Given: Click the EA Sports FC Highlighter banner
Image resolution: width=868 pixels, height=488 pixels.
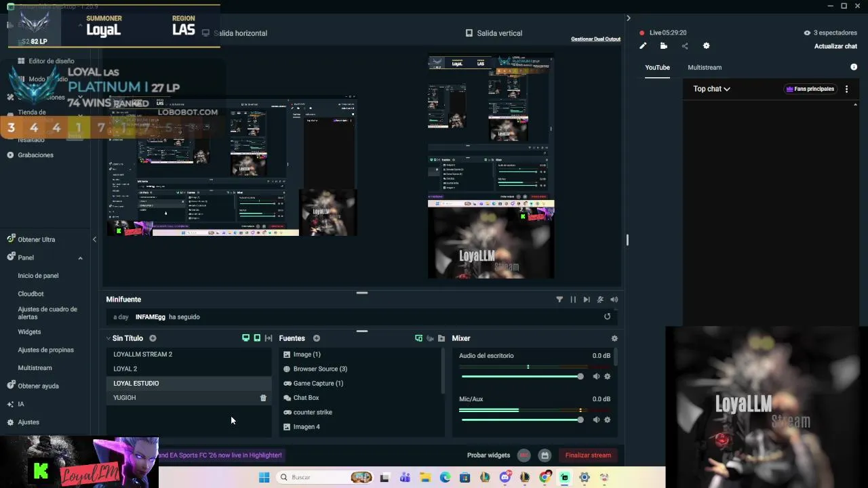Looking at the screenshot, I should pos(220,455).
